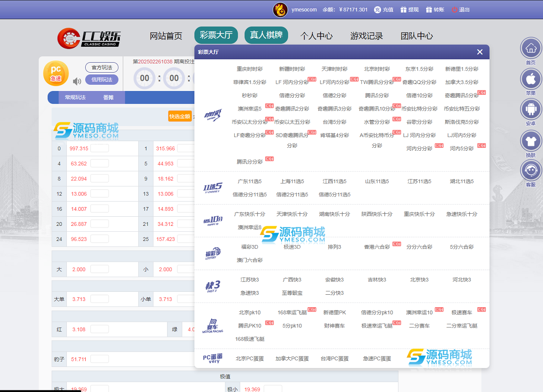Open 重庆时时彩 lottery
Image resolution: width=543 pixels, height=392 pixels.
pos(250,69)
